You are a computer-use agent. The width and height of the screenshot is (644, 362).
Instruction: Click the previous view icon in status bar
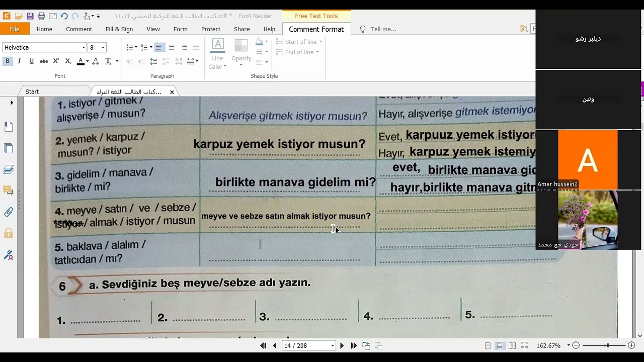(366, 345)
